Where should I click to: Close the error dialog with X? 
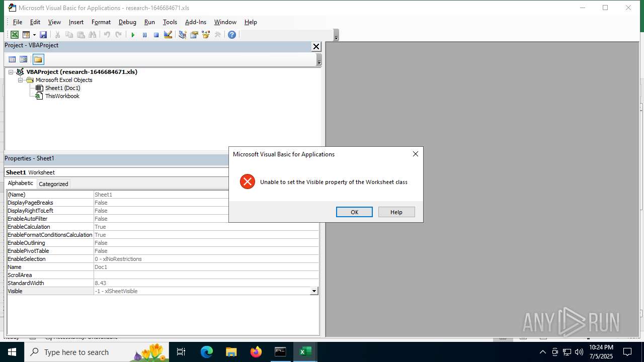coord(416,154)
